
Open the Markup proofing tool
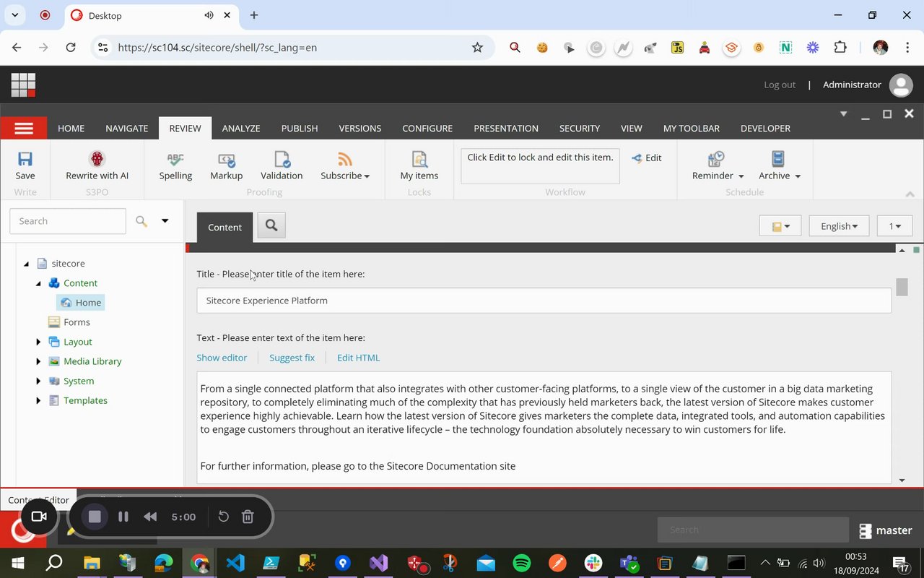tap(227, 165)
